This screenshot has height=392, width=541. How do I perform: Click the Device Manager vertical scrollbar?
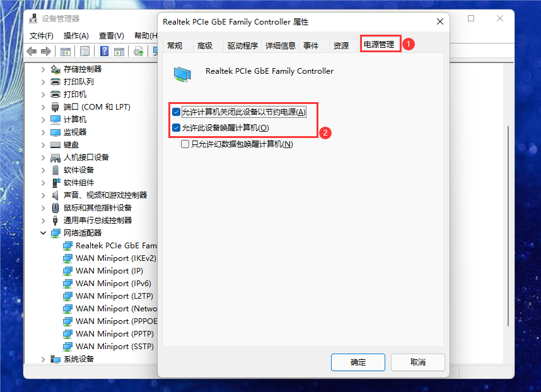pyautogui.click(x=508, y=226)
